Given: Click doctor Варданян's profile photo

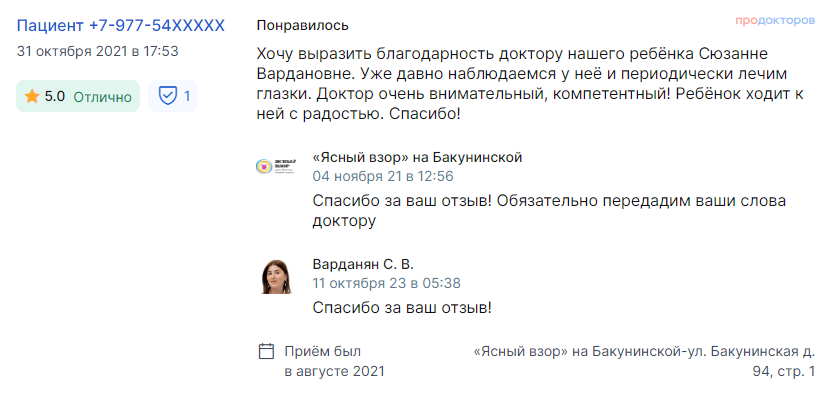Looking at the screenshot, I should click(276, 277).
